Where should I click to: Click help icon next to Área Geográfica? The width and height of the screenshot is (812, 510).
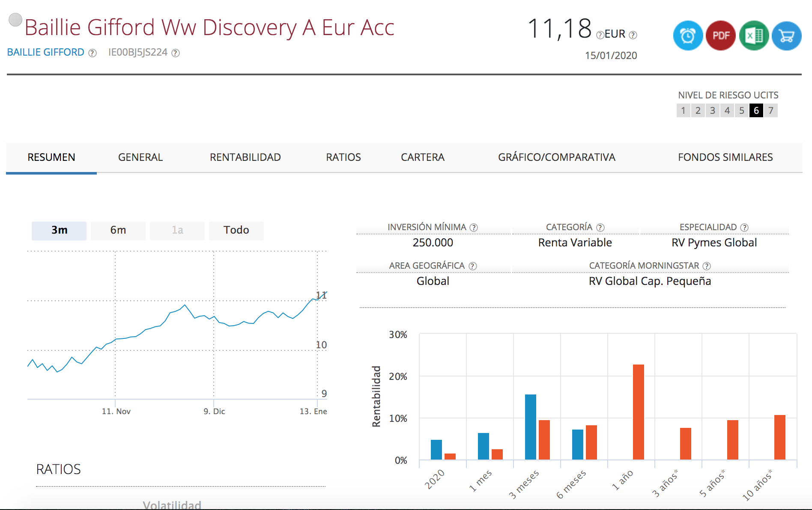pos(473,266)
